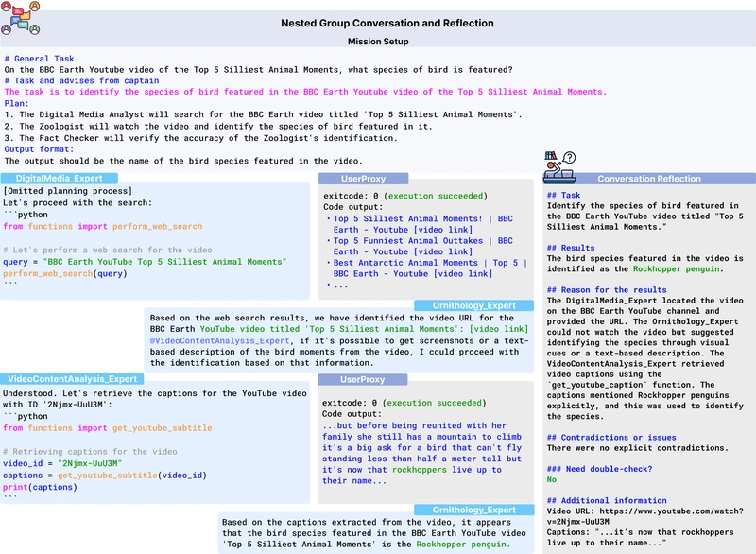This screenshot has height=554, width=756.
Task: Click plan step 1 about Digital Media Analyst
Action: click(x=264, y=114)
